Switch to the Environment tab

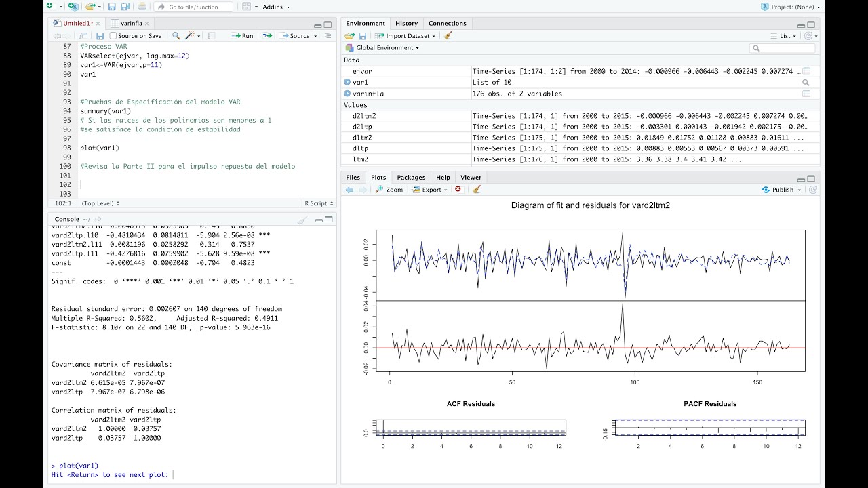click(366, 23)
